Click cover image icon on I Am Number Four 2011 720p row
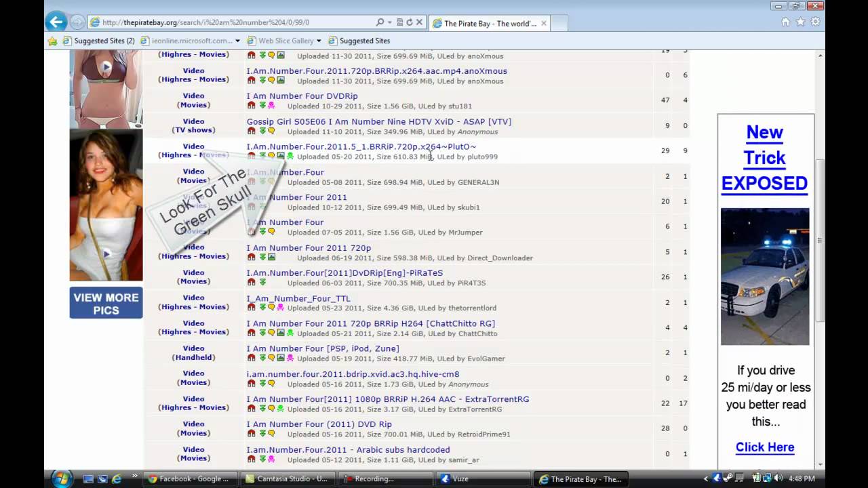Image resolution: width=868 pixels, height=488 pixels. [x=271, y=258]
